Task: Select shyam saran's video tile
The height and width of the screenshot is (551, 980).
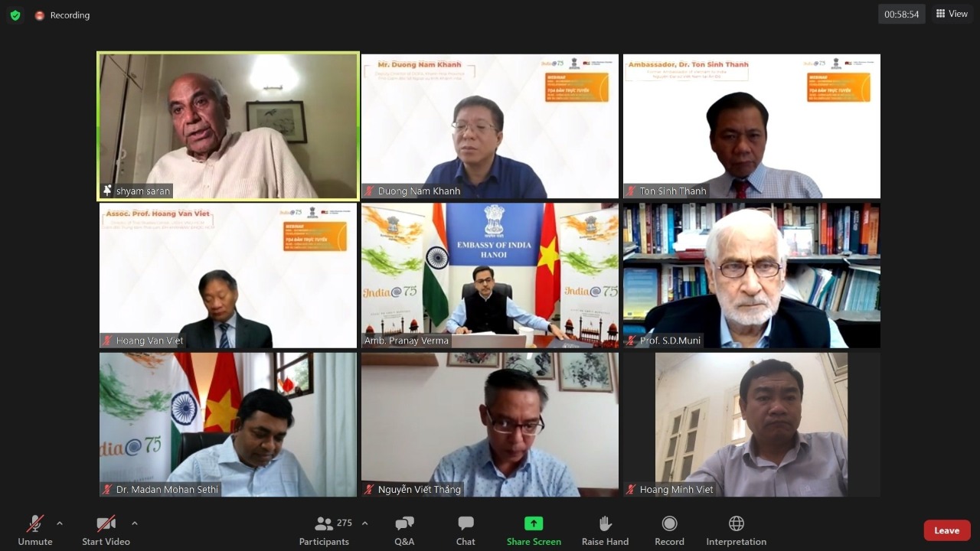Action: click(x=228, y=126)
